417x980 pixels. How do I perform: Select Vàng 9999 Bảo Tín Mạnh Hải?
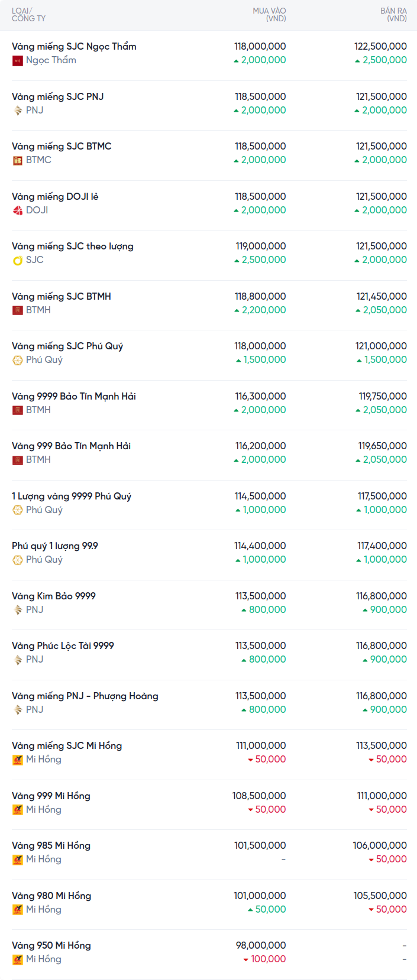coord(74,396)
